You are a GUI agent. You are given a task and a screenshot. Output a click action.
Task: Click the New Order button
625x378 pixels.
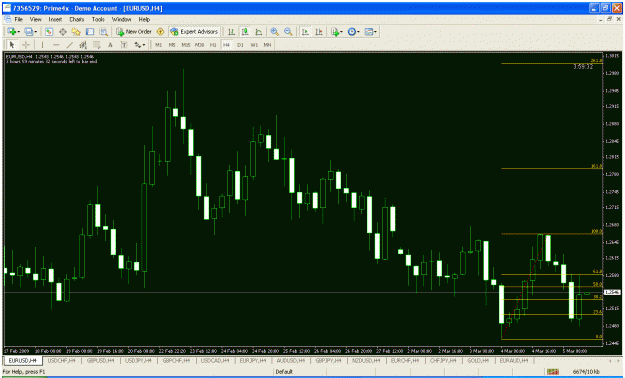(x=134, y=32)
